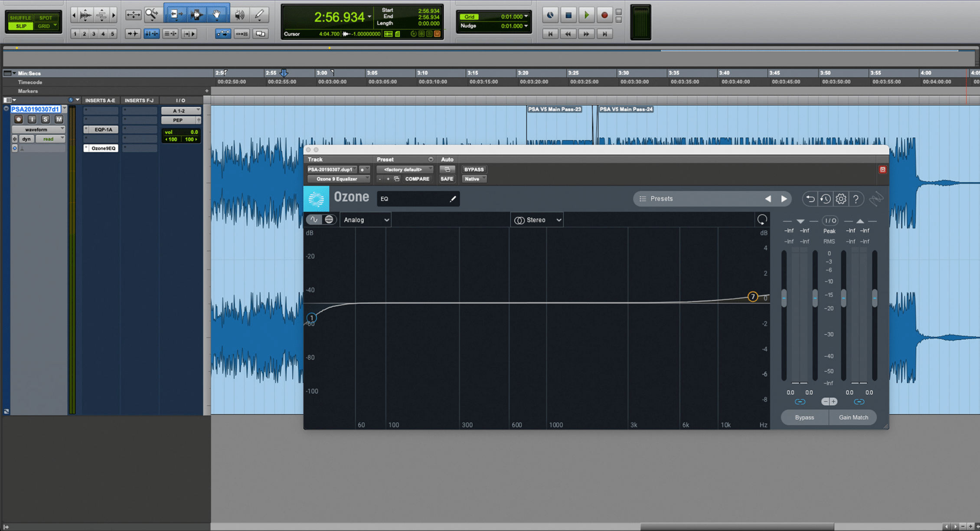This screenshot has width=980, height=531.
Task: Toggle Online sync clock button
Action: click(550, 15)
